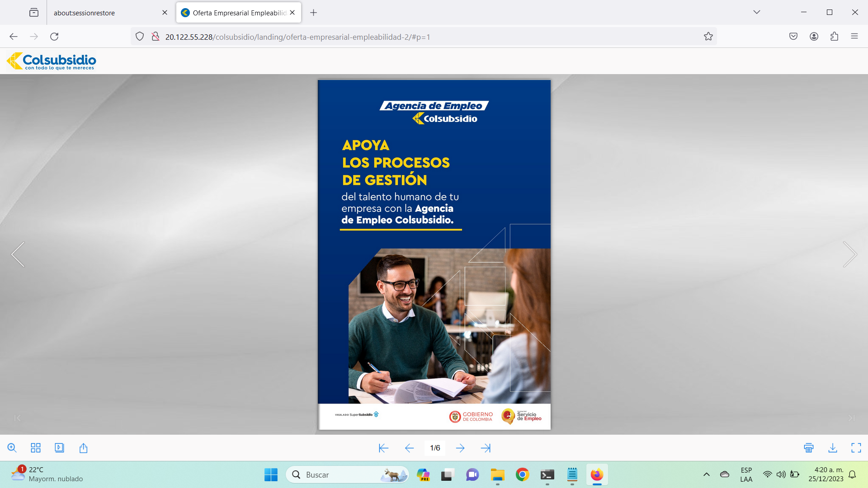Click the Colsubsidio logo link
The image size is (868, 488).
pyautogui.click(x=52, y=61)
